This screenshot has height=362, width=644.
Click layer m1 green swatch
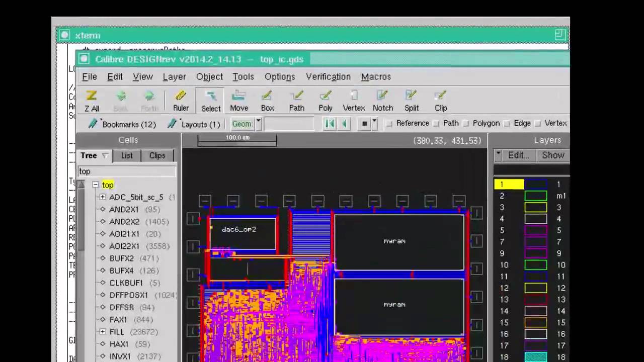click(x=535, y=196)
